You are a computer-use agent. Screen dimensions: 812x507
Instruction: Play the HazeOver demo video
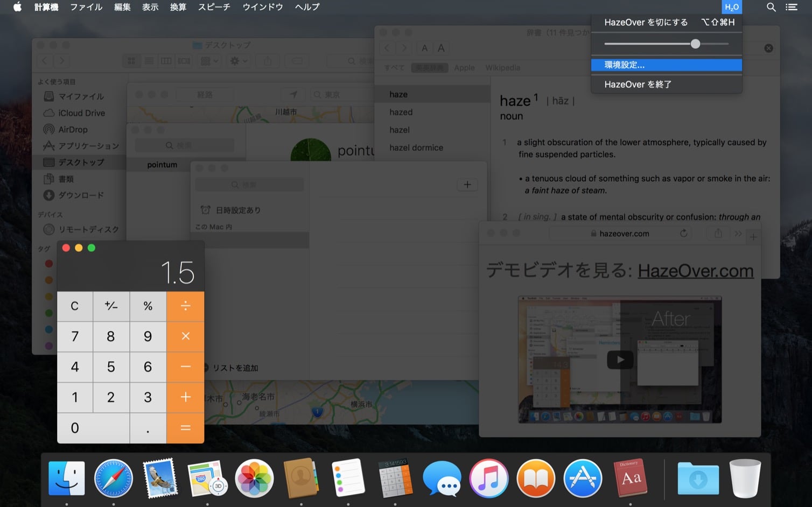coord(620,360)
